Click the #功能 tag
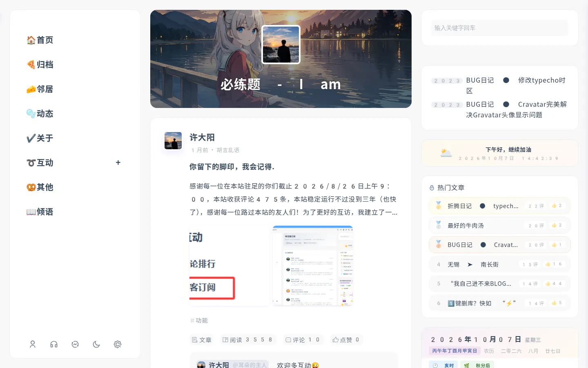Screen dimensions: 588x368 (199, 321)
